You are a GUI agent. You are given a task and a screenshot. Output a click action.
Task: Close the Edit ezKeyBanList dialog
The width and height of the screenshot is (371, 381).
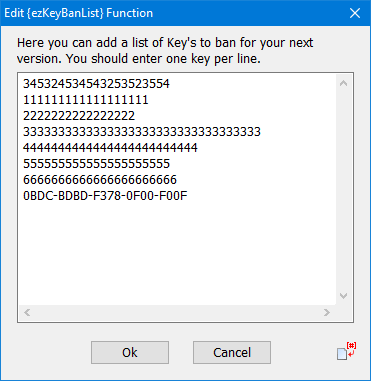click(355, 13)
